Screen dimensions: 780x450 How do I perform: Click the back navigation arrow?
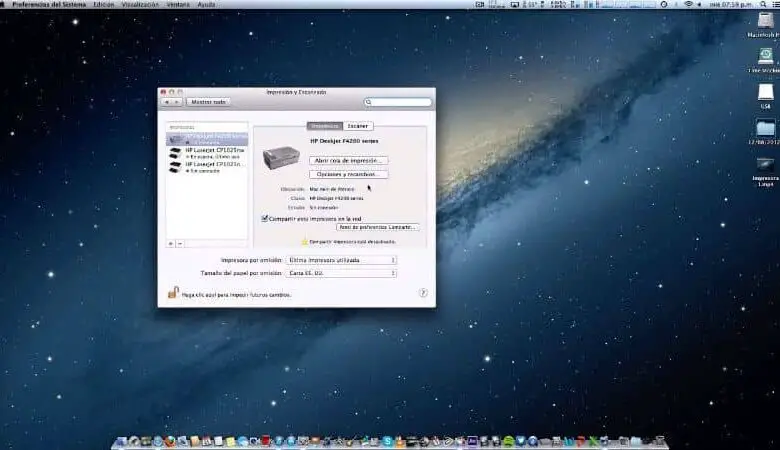click(167, 102)
